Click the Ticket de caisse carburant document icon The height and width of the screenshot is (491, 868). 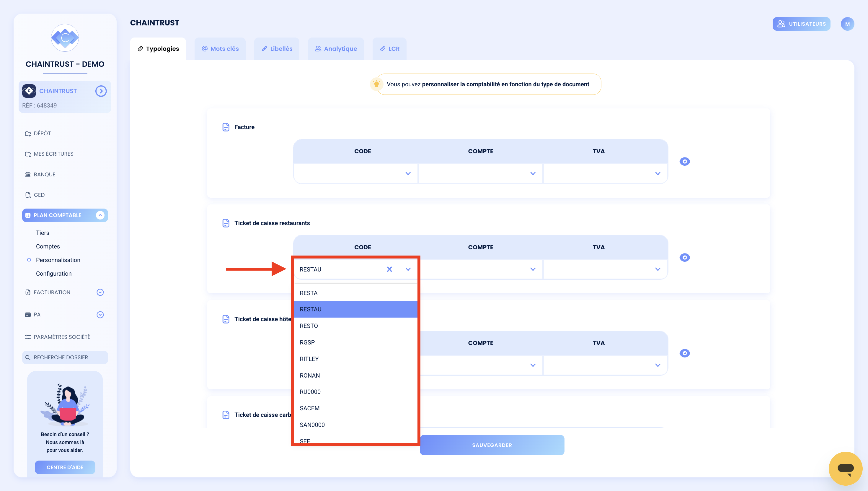point(226,415)
